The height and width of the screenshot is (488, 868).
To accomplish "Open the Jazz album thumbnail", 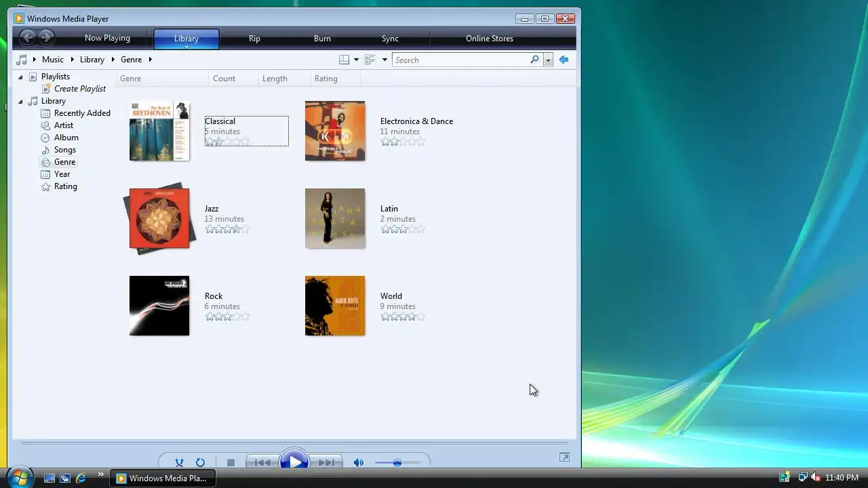I will (x=159, y=218).
